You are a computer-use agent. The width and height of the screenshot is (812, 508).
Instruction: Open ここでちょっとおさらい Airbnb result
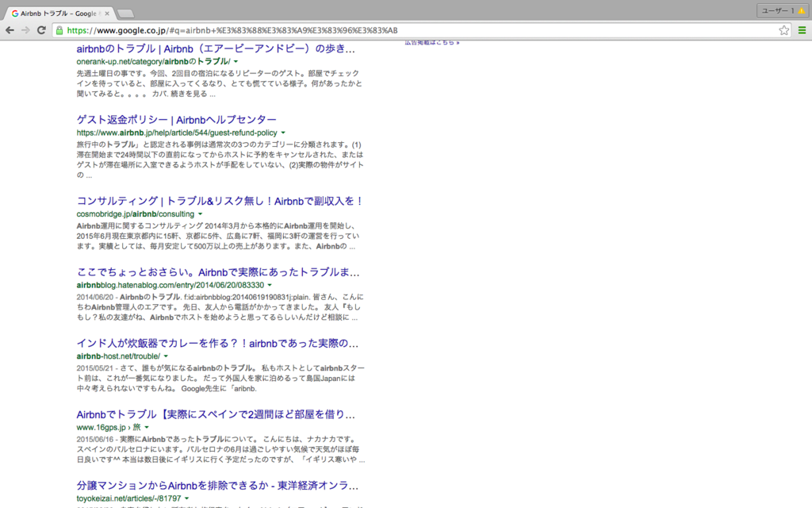pos(218,272)
